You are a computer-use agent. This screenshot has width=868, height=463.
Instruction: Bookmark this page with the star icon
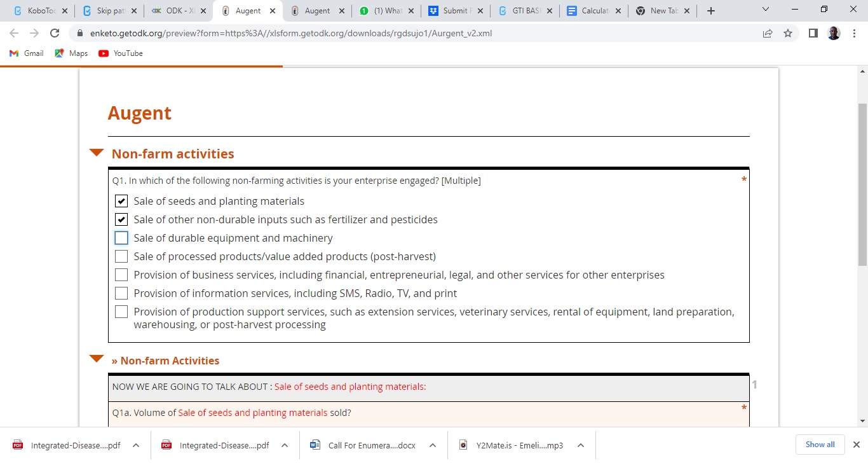tap(788, 33)
